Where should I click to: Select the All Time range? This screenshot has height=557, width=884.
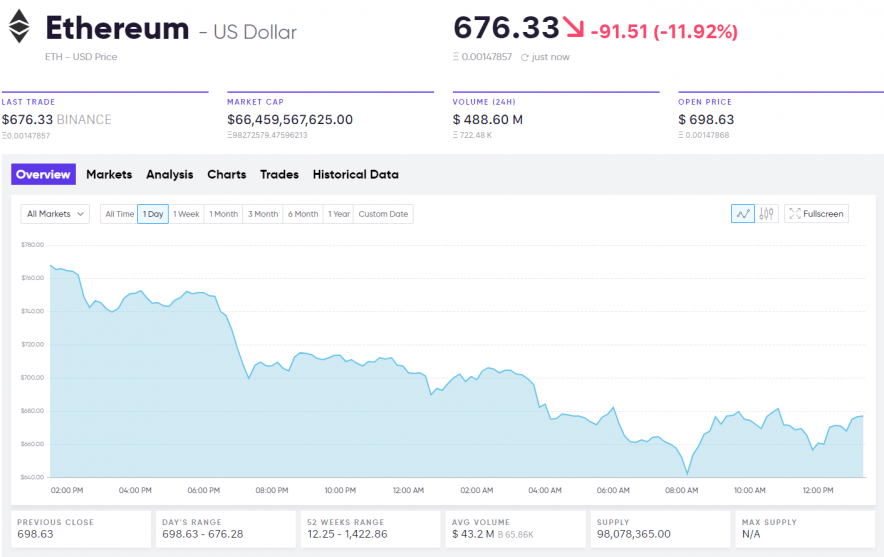coord(119,214)
